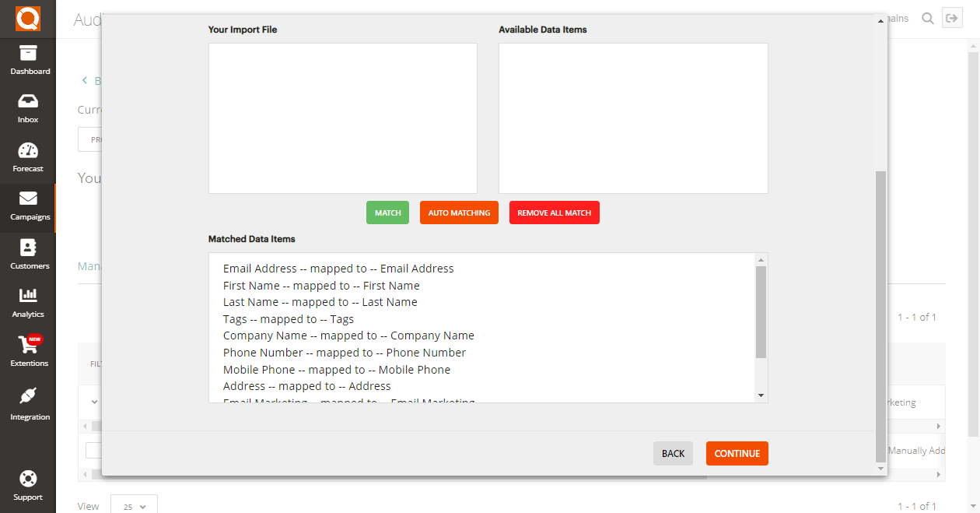The height and width of the screenshot is (513, 980).
Task: Open the Dashboard from the sidebar
Action: tap(28, 60)
